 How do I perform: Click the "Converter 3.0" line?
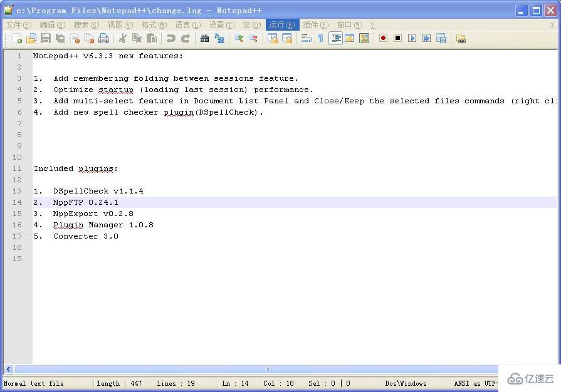86,236
